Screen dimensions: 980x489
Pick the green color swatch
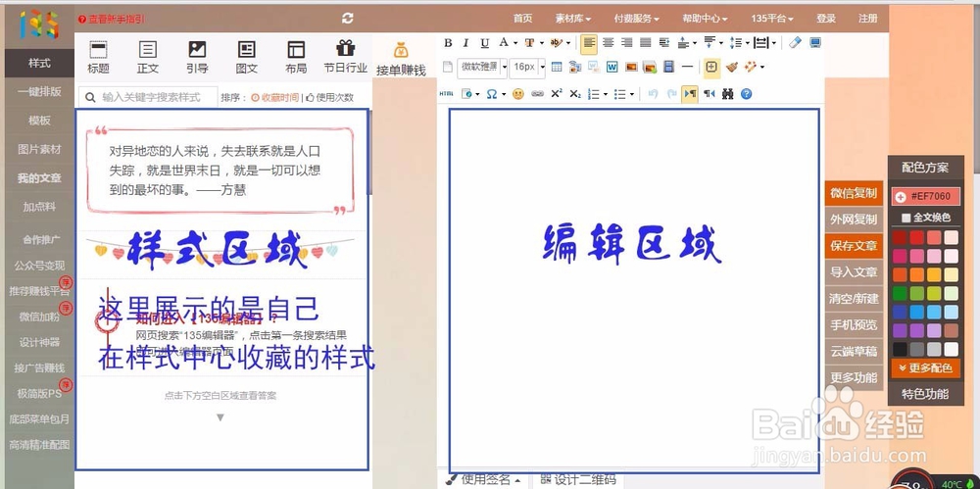[x=900, y=293]
